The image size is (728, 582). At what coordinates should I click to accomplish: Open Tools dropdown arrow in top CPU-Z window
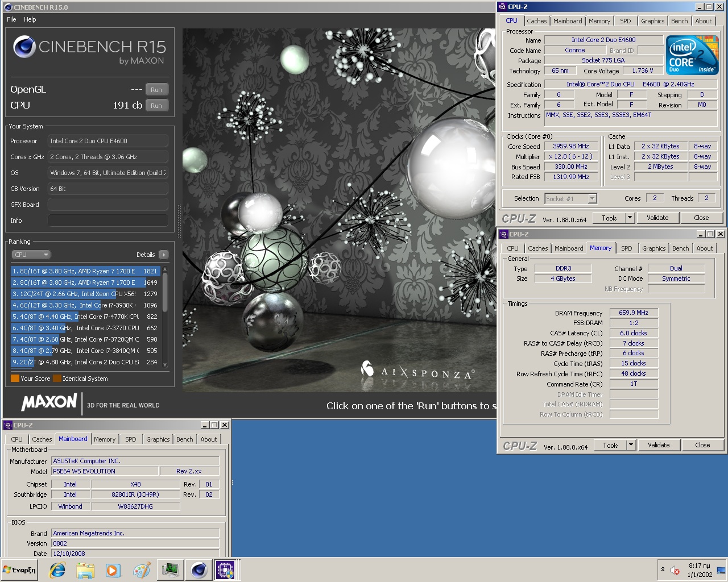point(630,218)
